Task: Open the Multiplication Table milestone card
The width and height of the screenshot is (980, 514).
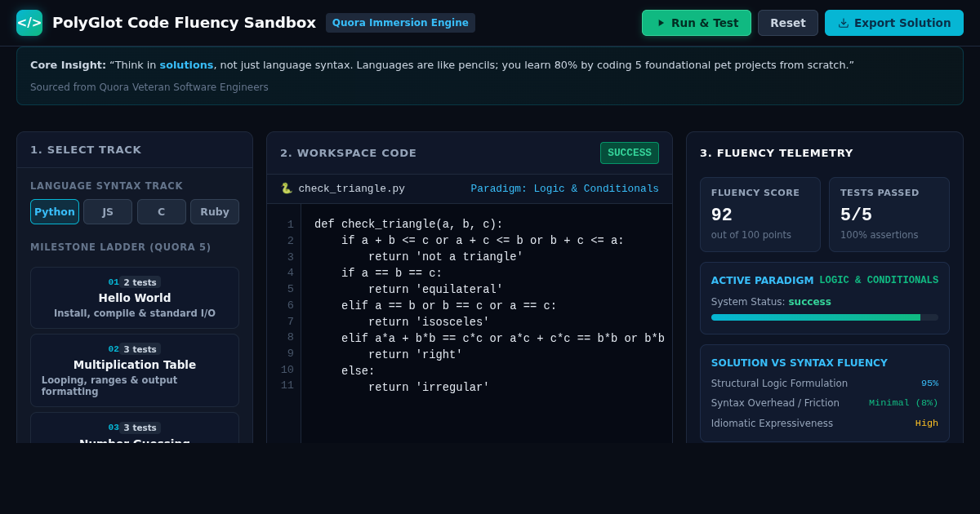Action: [135, 370]
